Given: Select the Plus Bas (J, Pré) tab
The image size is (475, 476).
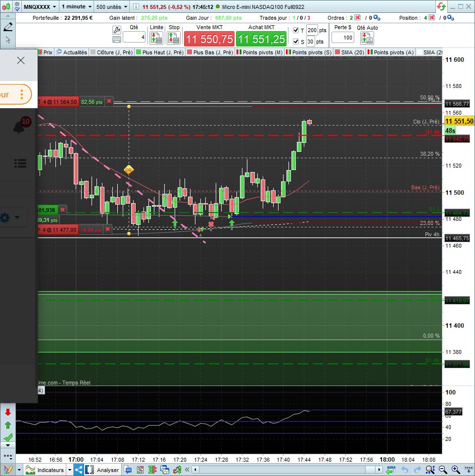Looking at the screenshot, I should coord(210,52).
